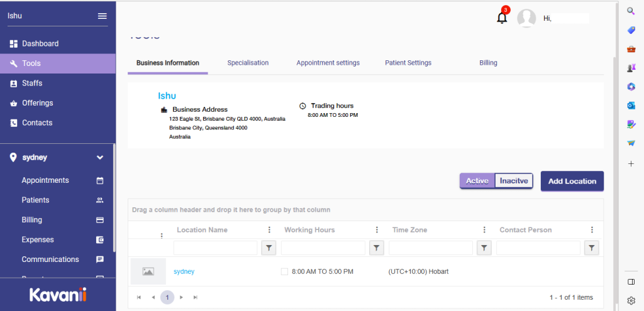
Task: Click the Outlook icon in browser sidebar
Action: click(x=631, y=106)
